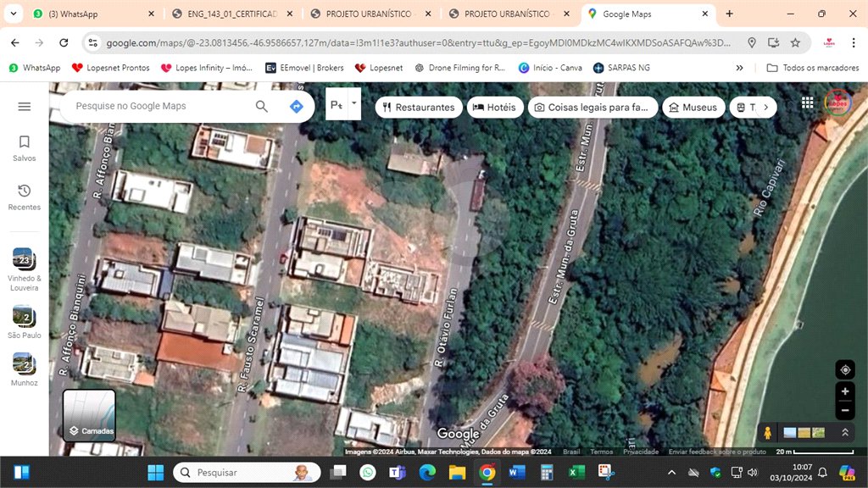Open the dropdown arrow next to Pt button
The image size is (868, 488).
tap(354, 103)
